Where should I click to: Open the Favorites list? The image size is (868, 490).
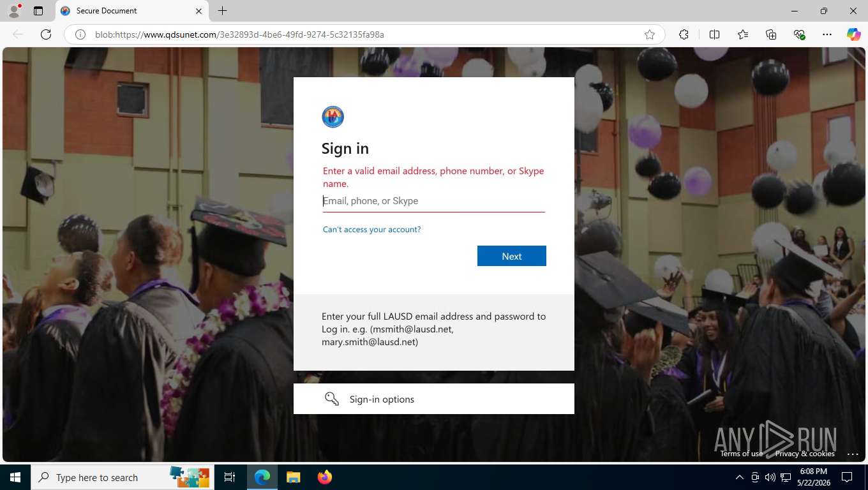tap(743, 34)
